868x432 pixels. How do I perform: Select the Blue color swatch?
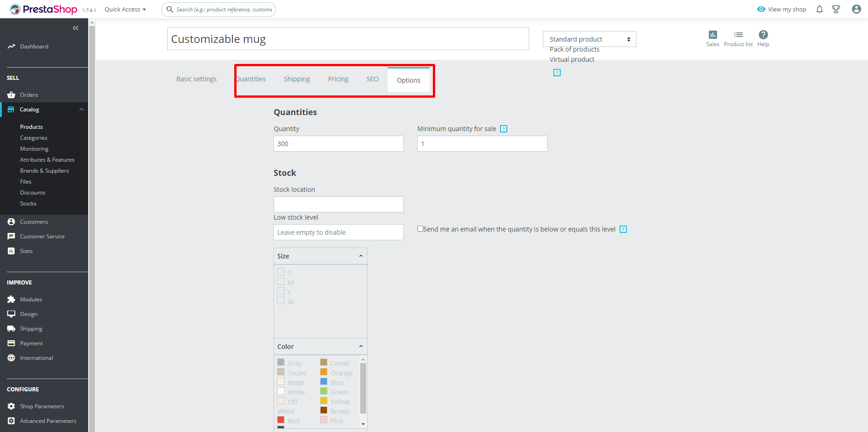[324, 381]
